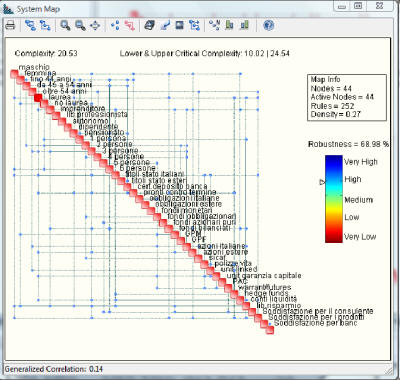Click the dark stacked-sheets icon
Viewport: 400px width, 380px height.
pos(150,26)
